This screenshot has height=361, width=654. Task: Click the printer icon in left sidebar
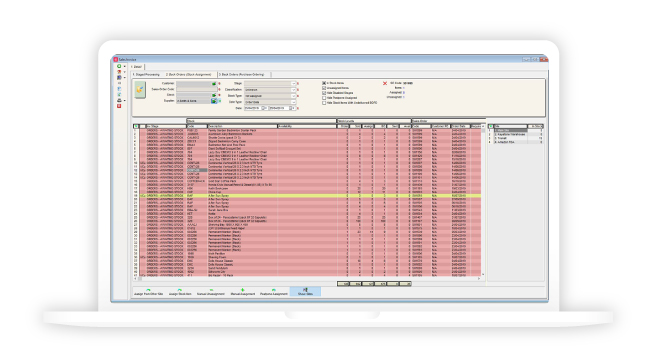pos(119,100)
